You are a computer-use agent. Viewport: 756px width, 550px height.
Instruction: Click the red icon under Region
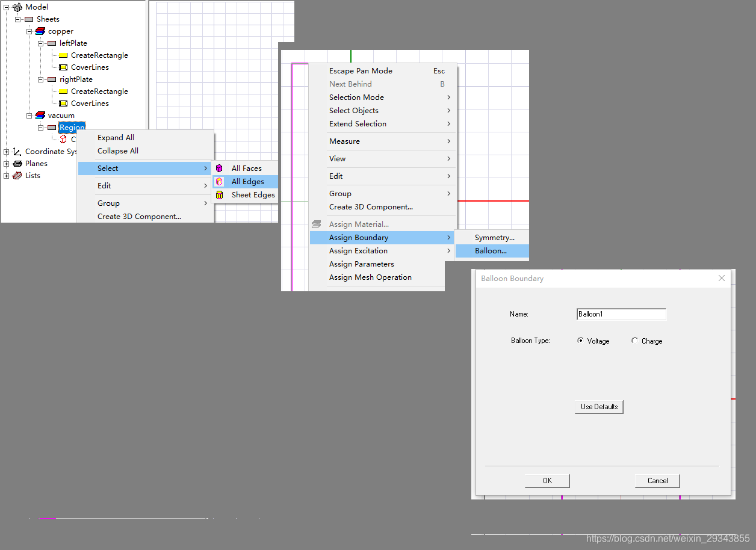click(x=63, y=139)
